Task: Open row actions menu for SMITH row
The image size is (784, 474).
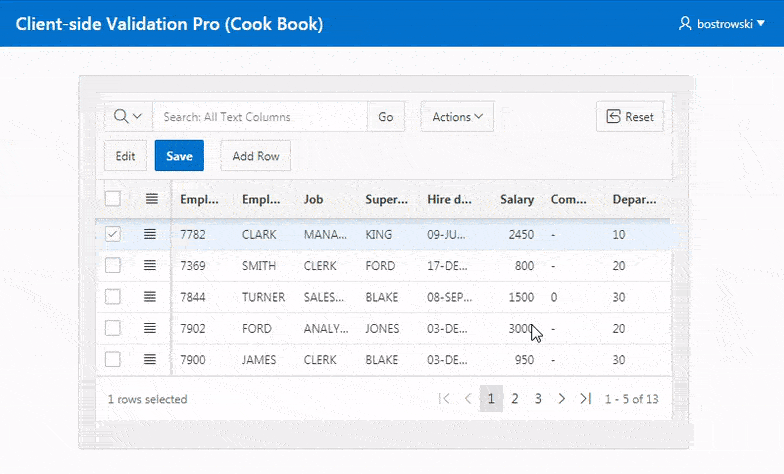Action: tap(151, 266)
